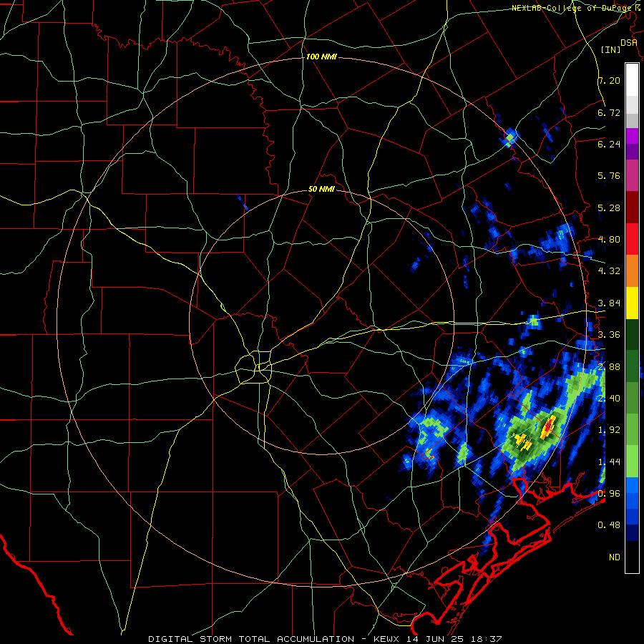The height and width of the screenshot is (644, 644).
Task: Click the 5.28 legend value
Action: click(609, 208)
